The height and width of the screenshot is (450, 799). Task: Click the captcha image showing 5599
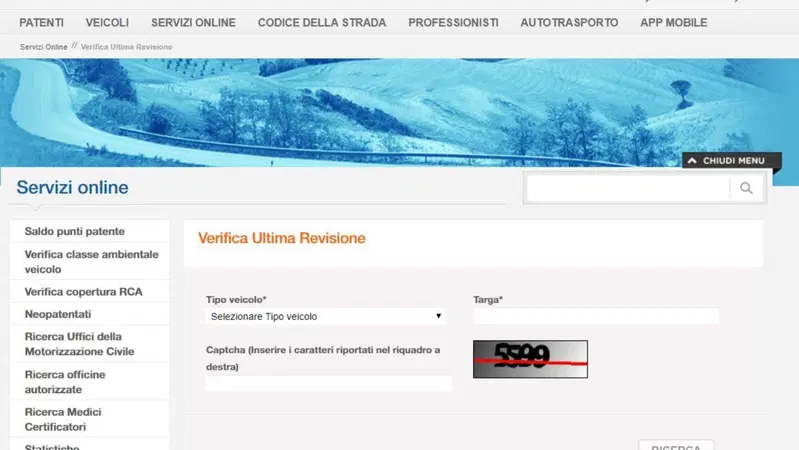pos(530,359)
